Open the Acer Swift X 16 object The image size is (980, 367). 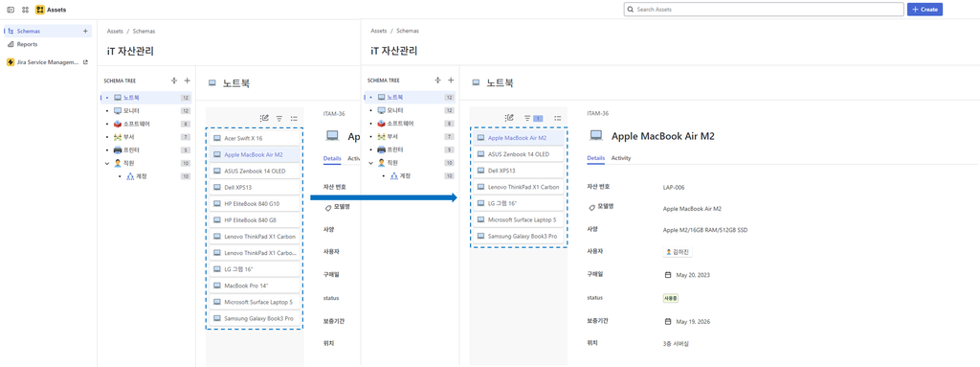coord(255,138)
